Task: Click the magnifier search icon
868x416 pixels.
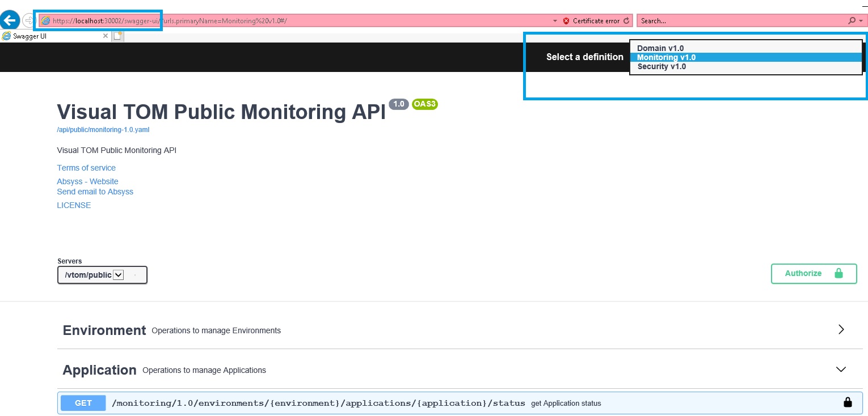Action: click(852, 21)
